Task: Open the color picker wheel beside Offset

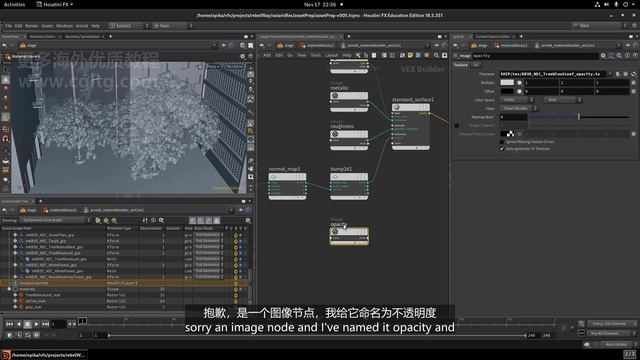Action: click(x=519, y=91)
